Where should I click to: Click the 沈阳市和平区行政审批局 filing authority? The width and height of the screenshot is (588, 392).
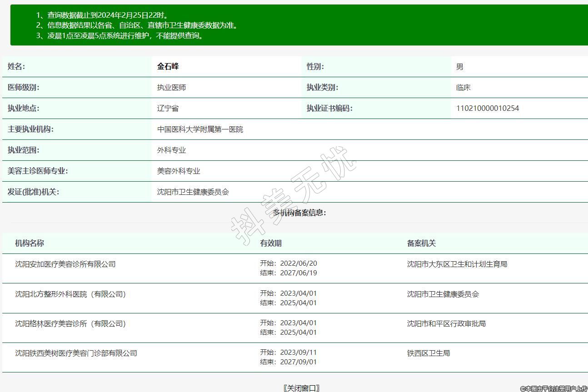click(x=446, y=323)
